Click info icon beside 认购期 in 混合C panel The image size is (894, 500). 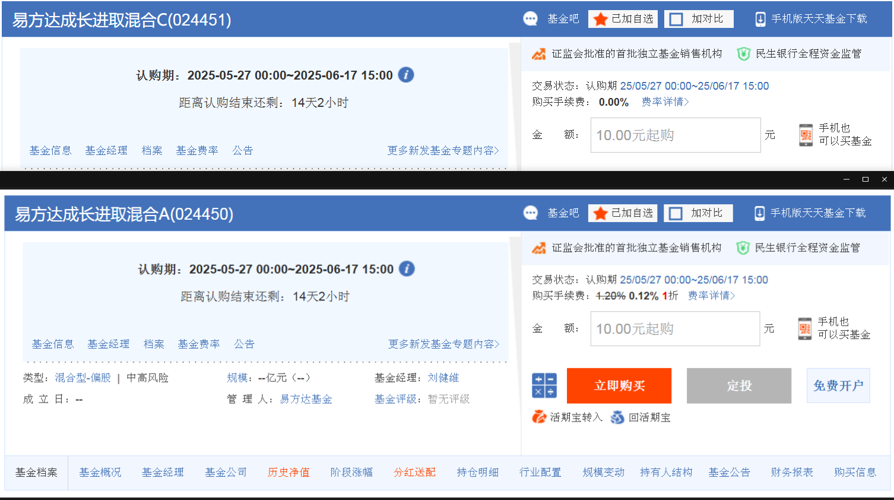pyautogui.click(x=406, y=75)
